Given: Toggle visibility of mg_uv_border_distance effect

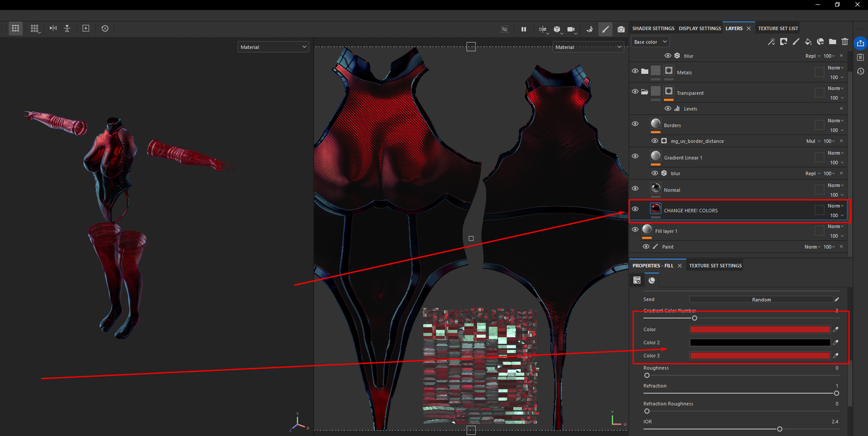Looking at the screenshot, I should (x=655, y=141).
